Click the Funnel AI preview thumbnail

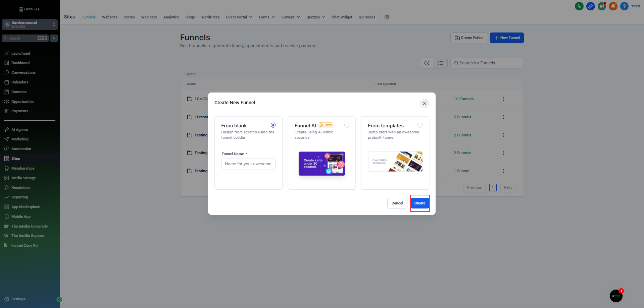322,164
